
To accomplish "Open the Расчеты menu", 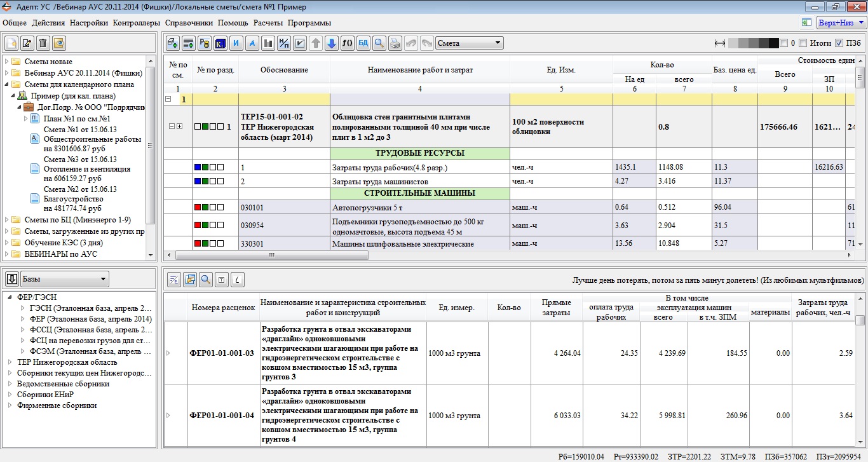I will (x=268, y=23).
